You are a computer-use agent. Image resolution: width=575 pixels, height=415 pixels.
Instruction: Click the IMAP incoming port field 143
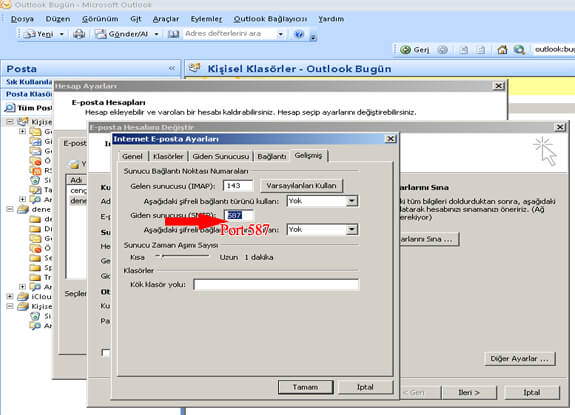point(238,186)
